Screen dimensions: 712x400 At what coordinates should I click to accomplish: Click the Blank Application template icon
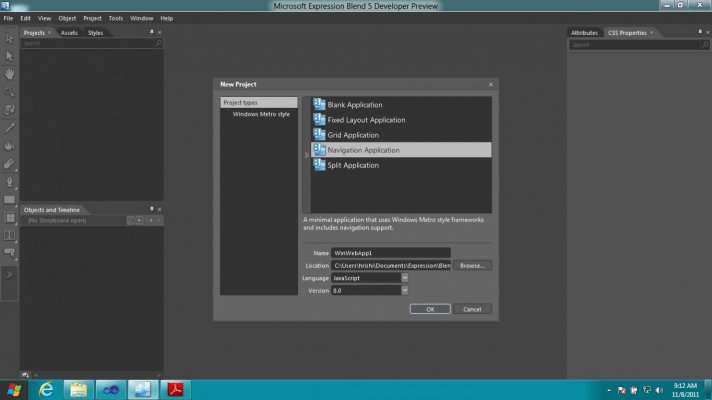tap(319, 104)
